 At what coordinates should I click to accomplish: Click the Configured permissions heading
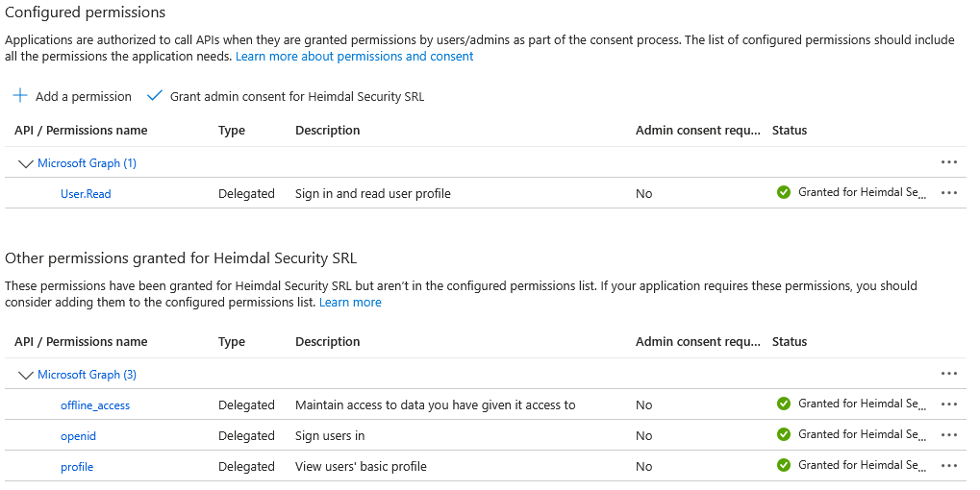click(85, 12)
